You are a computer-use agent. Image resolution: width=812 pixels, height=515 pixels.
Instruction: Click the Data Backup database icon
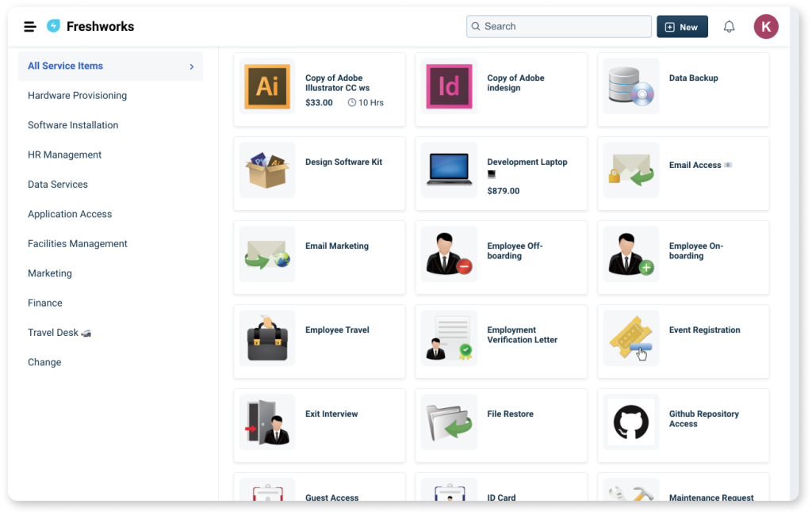tap(630, 86)
